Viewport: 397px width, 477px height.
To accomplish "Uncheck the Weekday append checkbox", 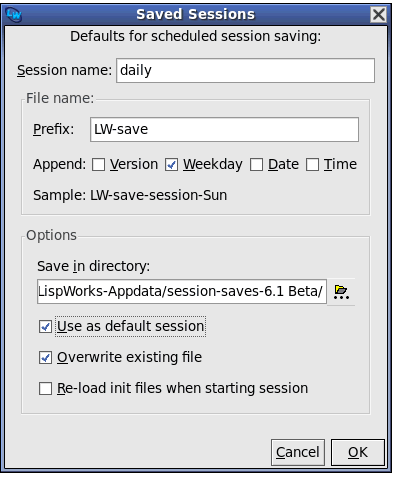I will [x=171, y=165].
